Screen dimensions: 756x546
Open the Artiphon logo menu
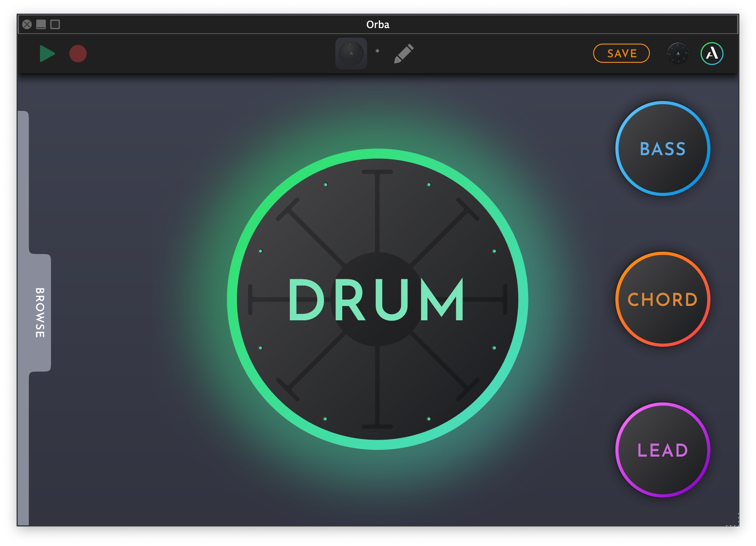(x=712, y=54)
